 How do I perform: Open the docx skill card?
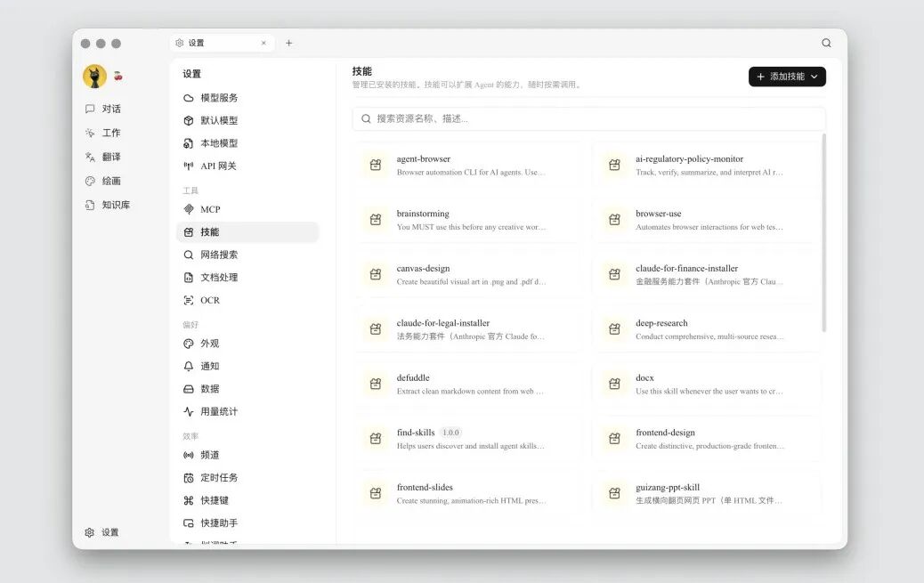pyautogui.click(x=705, y=385)
